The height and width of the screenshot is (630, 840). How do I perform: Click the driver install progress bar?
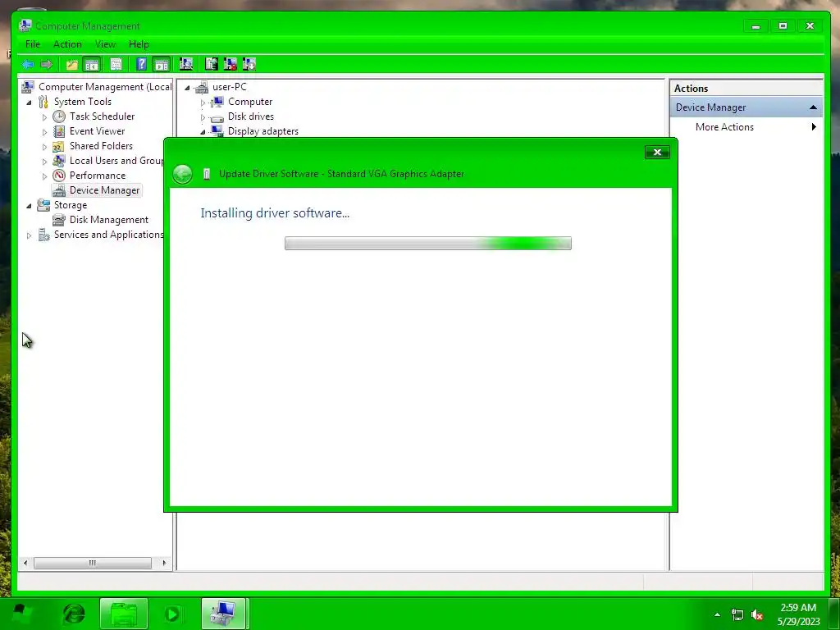(x=428, y=243)
